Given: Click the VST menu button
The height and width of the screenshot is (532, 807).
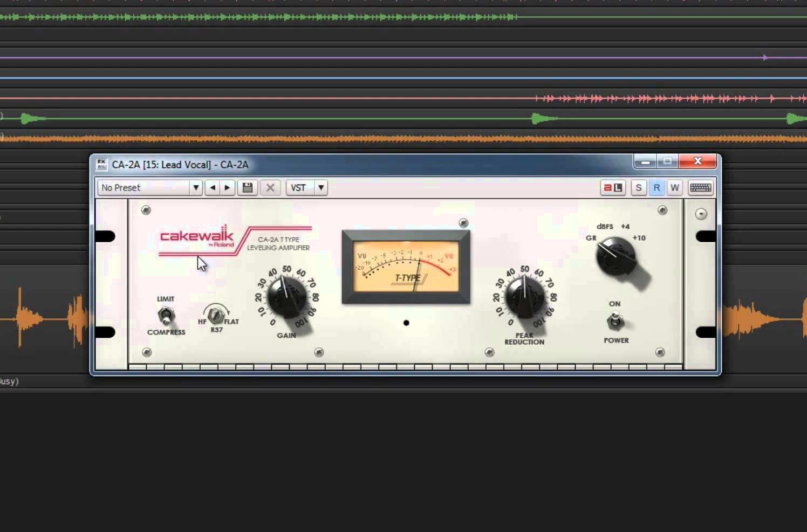Looking at the screenshot, I should pyautogui.click(x=298, y=188).
